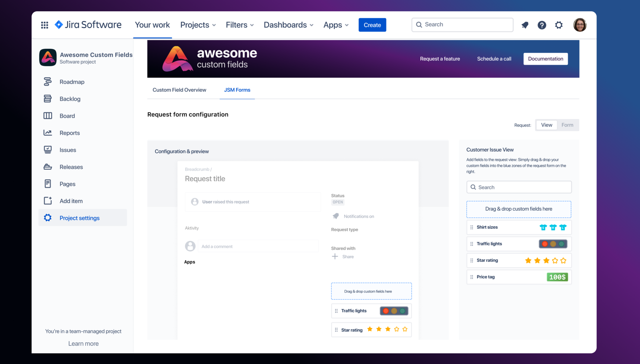The height and width of the screenshot is (364, 640).
Task: Switch Request toggle to Form
Action: pyautogui.click(x=567, y=125)
